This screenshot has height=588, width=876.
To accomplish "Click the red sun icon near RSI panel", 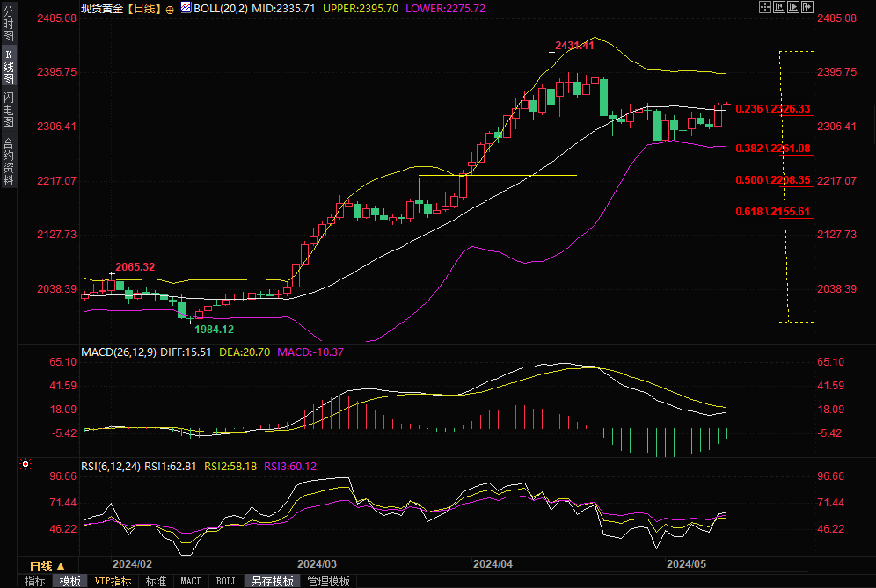I will coord(26,463).
